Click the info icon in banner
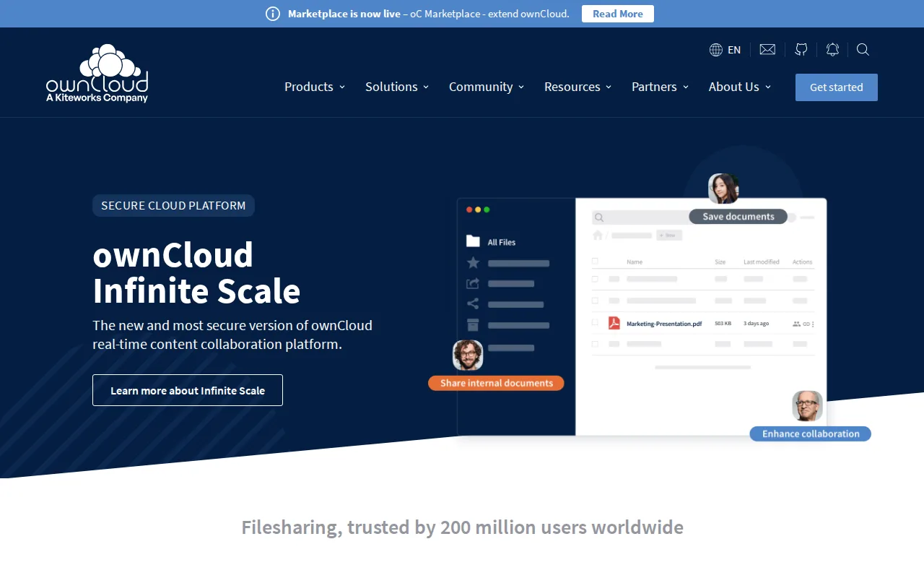Screen dimensions: 924x578 click(x=273, y=14)
